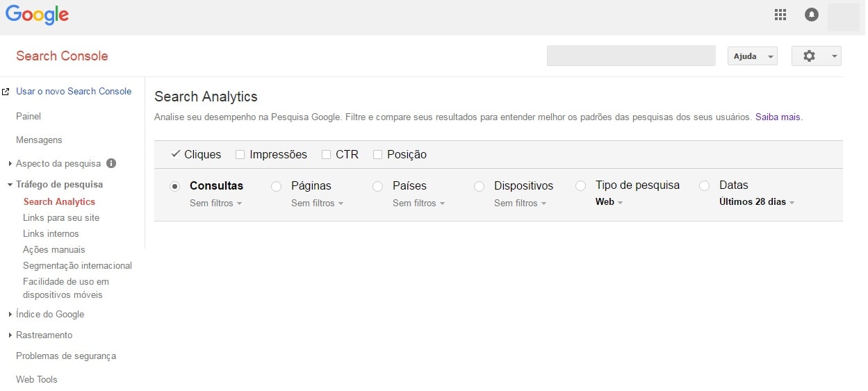The image size is (868, 391).
Task: Open Facilidade de uso em dispositivos móveis
Action: (x=66, y=288)
